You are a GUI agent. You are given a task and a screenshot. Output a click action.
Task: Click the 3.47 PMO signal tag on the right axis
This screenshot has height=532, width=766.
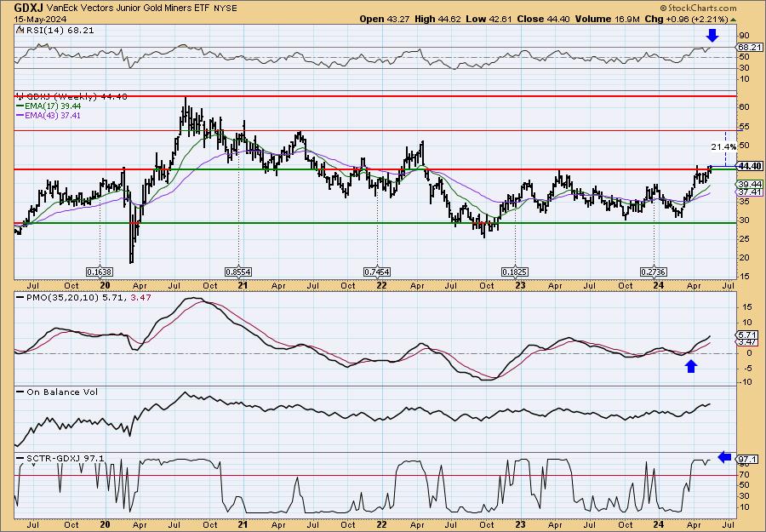tap(748, 342)
